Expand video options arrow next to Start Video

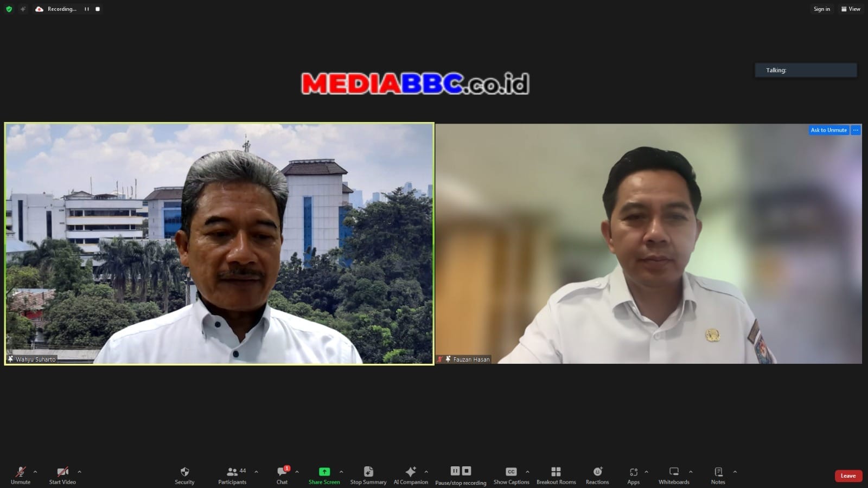[x=79, y=472]
